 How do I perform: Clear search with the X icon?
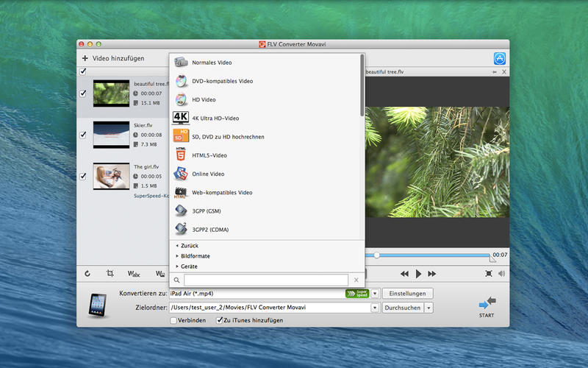pos(356,280)
